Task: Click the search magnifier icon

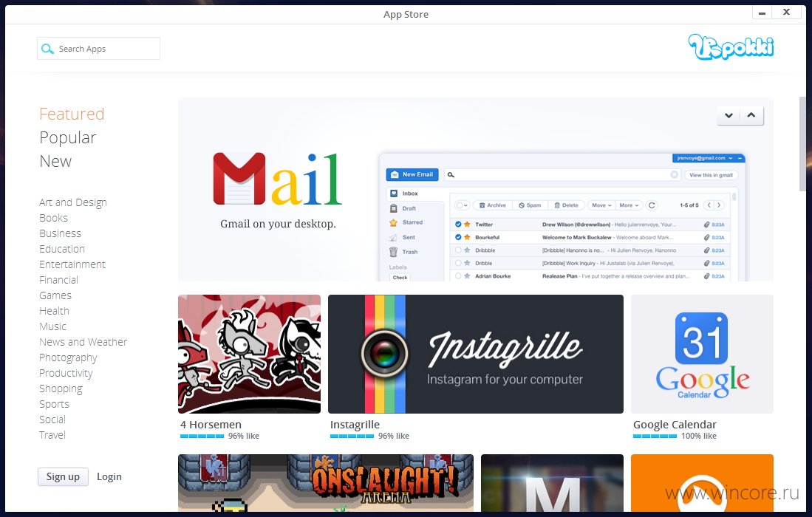Action: [47, 49]
